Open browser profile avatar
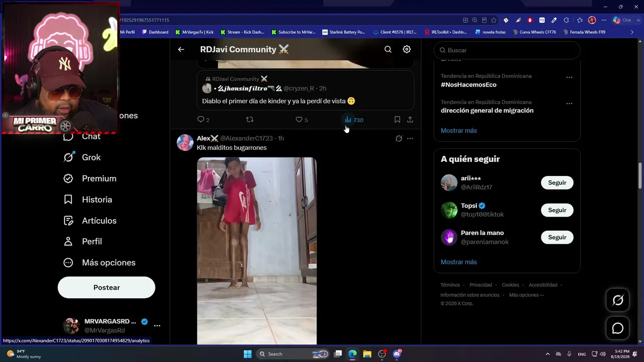 [592, 20]
